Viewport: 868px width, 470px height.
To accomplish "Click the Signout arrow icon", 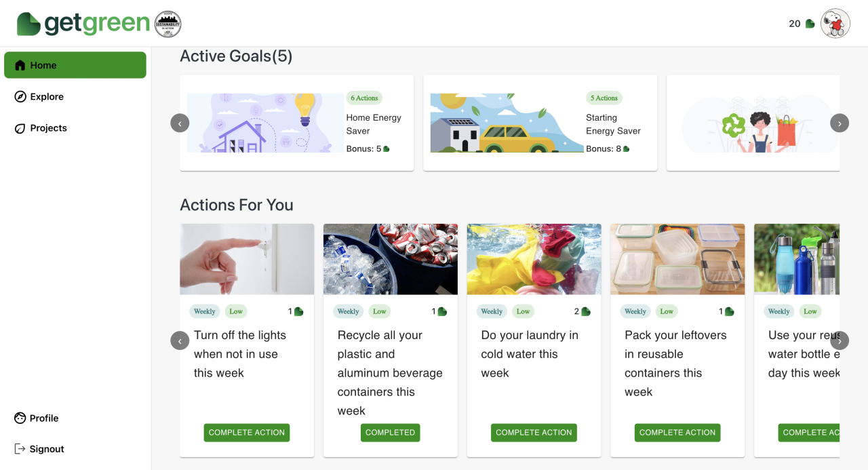I will point(20,449).
